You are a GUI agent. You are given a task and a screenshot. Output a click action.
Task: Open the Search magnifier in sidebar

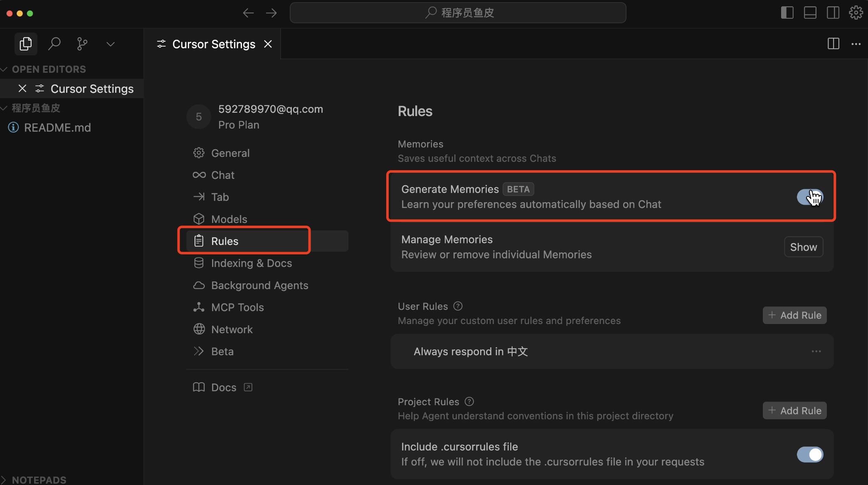(x=54, y=44)
